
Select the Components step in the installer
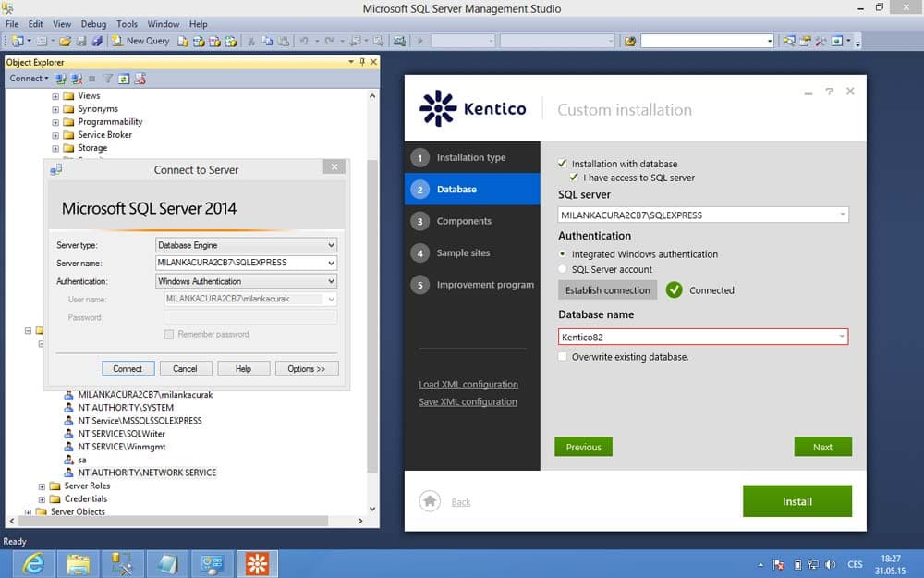(472, 221)
